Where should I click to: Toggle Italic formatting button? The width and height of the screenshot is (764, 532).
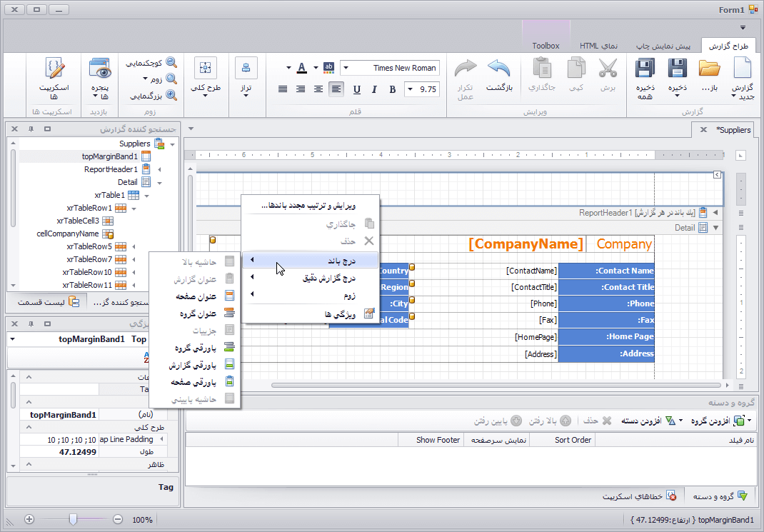coord(373,89)
